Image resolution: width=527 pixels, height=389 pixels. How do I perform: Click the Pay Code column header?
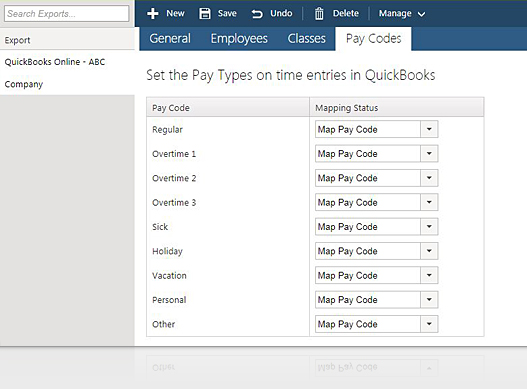[x=228, y=108]
